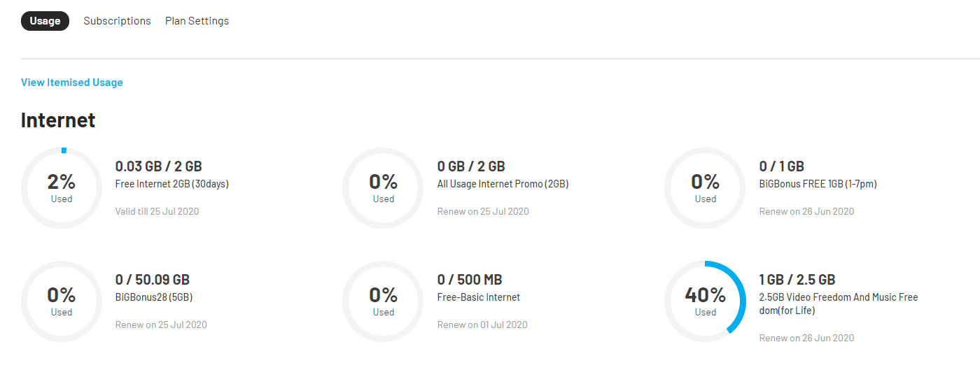Click the Free-Basic Internet usage ring

[x=383, y=301]
